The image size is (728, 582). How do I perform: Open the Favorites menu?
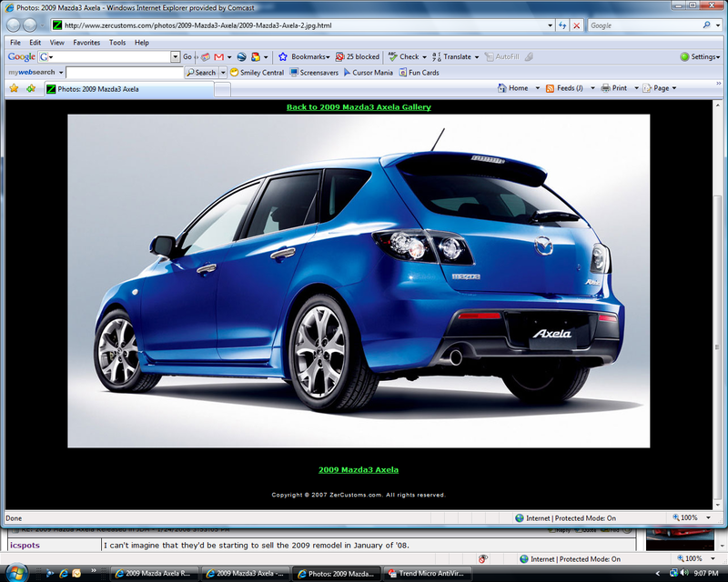(x=86, y=42)
